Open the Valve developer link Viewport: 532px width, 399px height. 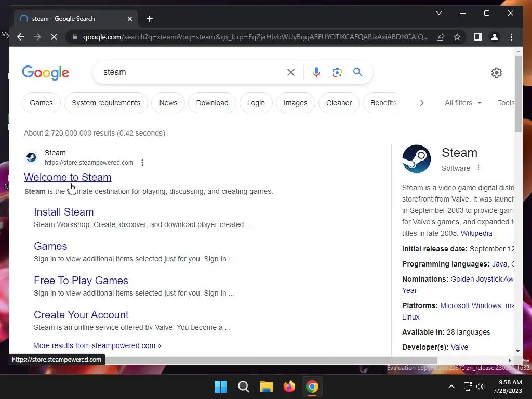coord(459,347)
